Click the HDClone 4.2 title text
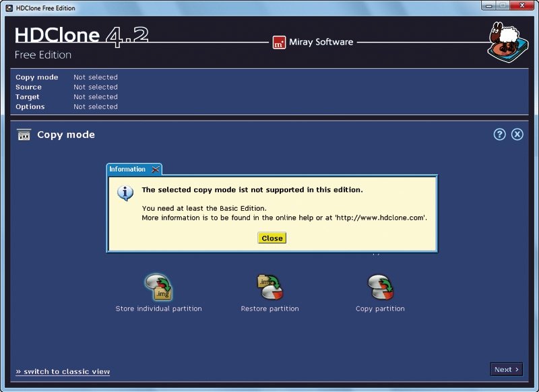Image resolution: width=539 pixels, height=392 pixels. click(x=82, y=36)
